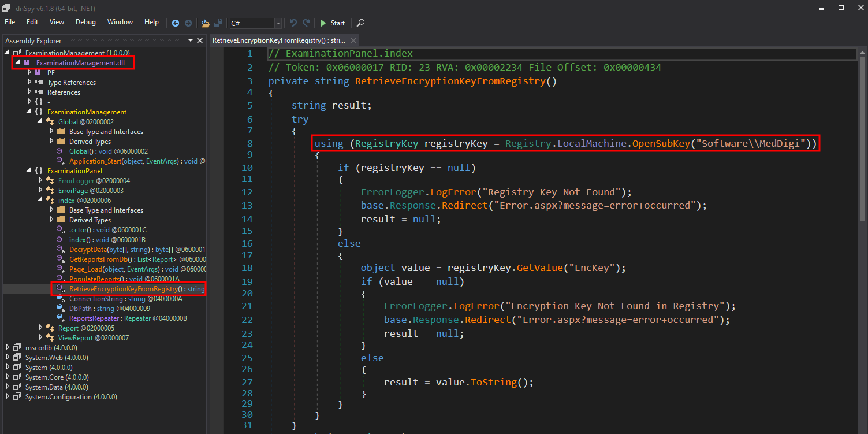Image resolution: width=868 pixels, height=434 pixels.
Task: Expand the ErrorLogger class node
Action: 40,181
